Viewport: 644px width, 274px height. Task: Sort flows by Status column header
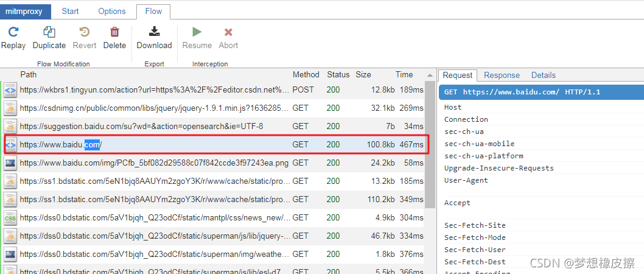click(x=338, y=75)
